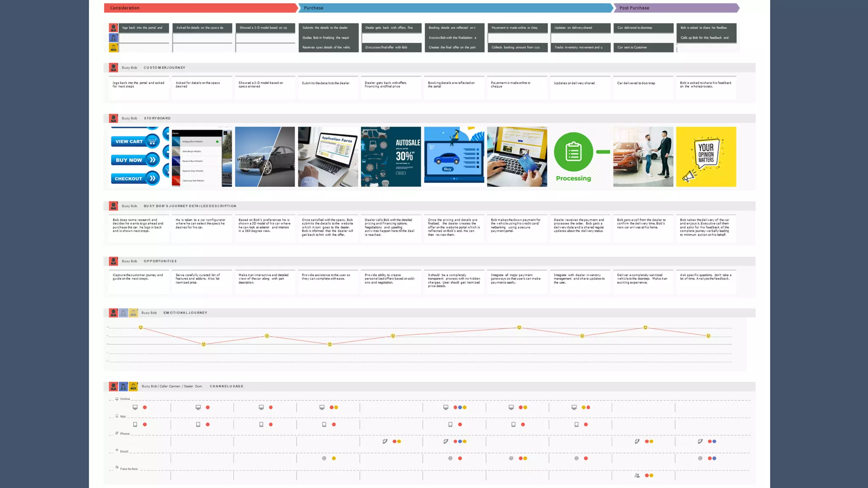
Task: Click blue dot in last Phone channel cell
Action: coord(715,441)
